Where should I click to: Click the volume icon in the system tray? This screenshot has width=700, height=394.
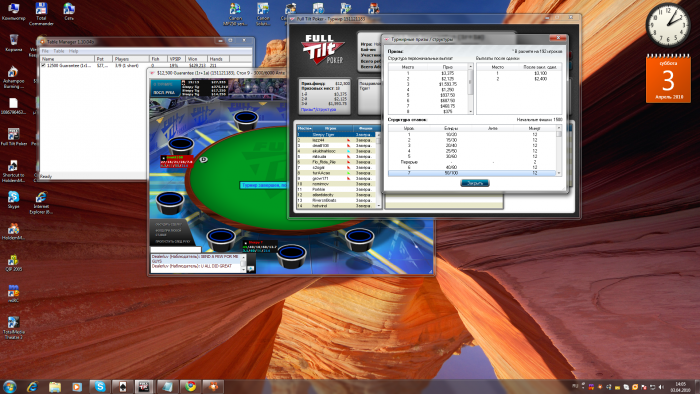[x=661, y=387]
